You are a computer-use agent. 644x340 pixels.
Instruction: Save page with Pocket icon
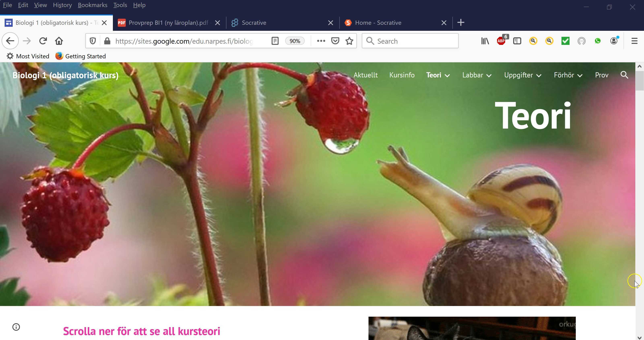(335, 41)
